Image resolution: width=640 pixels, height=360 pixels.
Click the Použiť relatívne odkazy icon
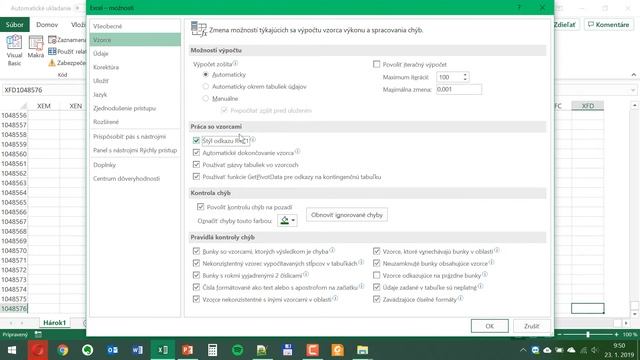[x=52, y=51]
